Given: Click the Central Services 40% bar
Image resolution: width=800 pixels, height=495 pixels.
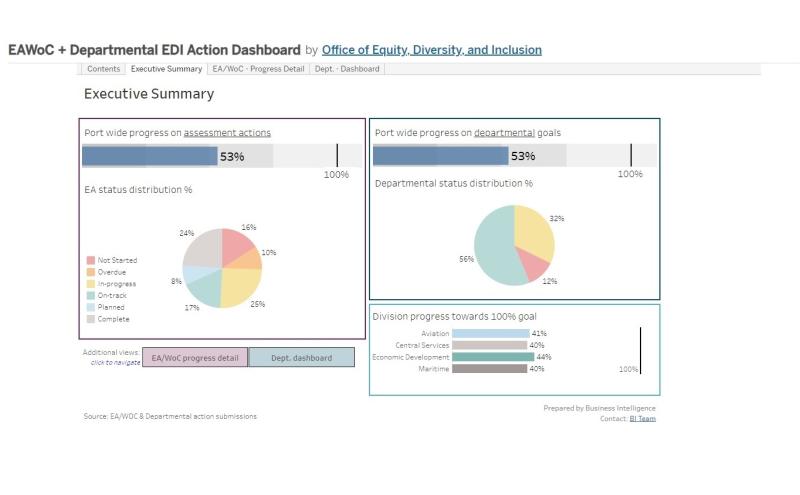Looking at the screenshot, I should (490, 345).
